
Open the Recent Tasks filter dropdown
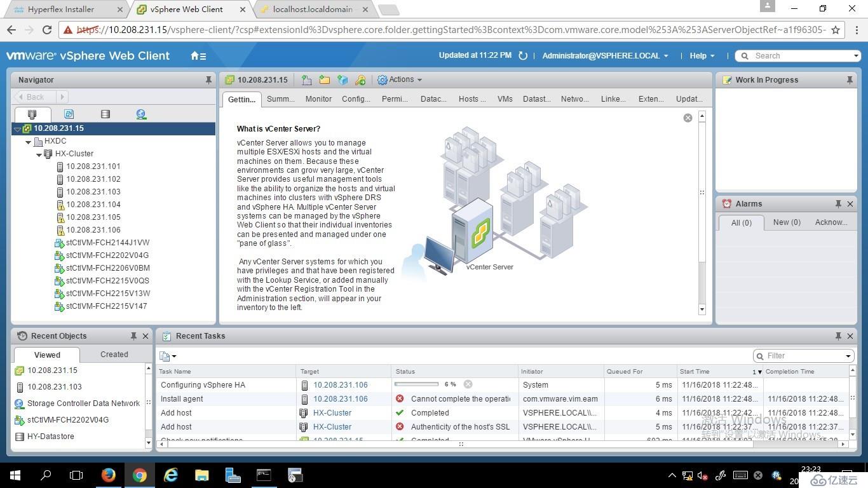848,356
